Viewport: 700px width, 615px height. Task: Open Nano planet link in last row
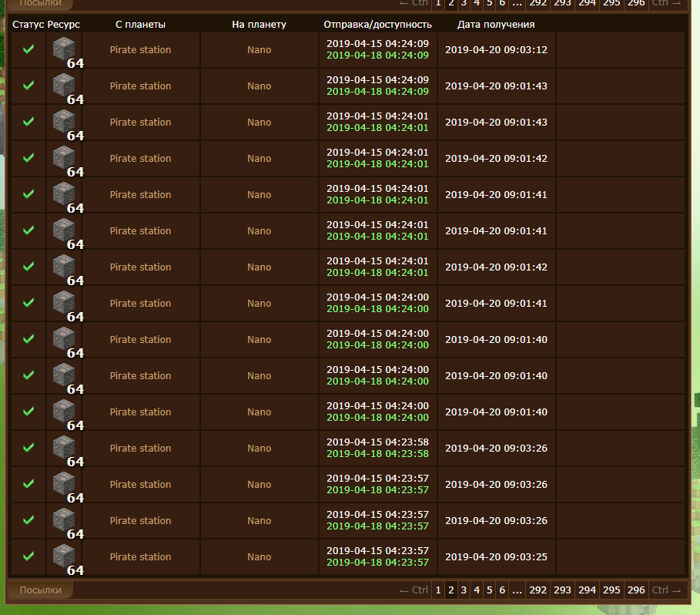click(x=259, y=556)
